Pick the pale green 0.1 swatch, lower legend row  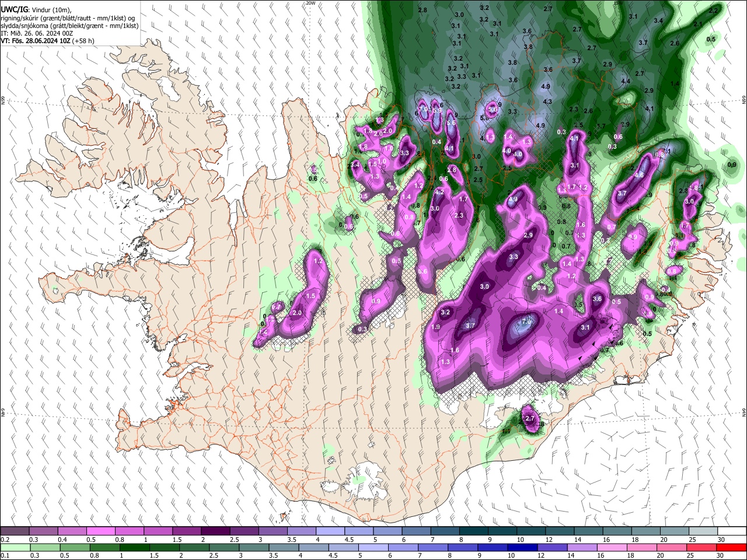(x=15, y=548)
